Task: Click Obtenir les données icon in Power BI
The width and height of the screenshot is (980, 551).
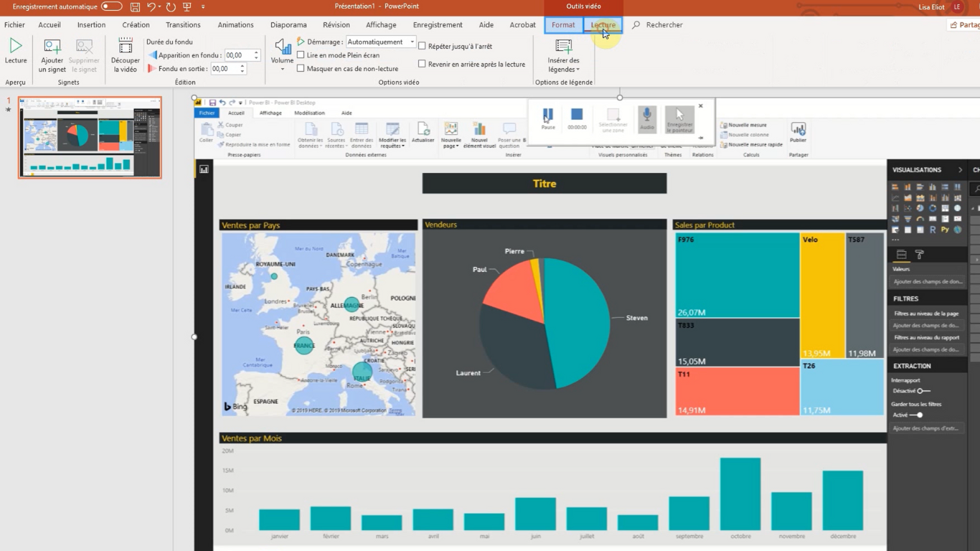Action: pyautogui.click(x=311, y=129)
